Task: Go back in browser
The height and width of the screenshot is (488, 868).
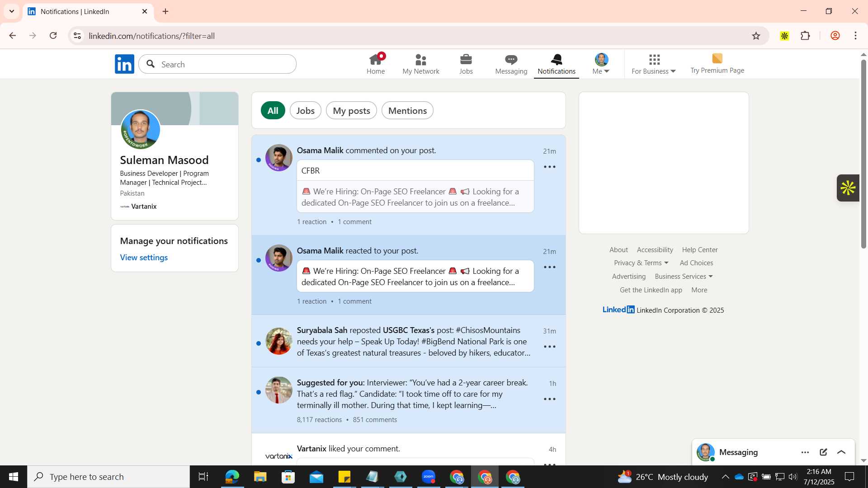Action: [x=13, y=36]
